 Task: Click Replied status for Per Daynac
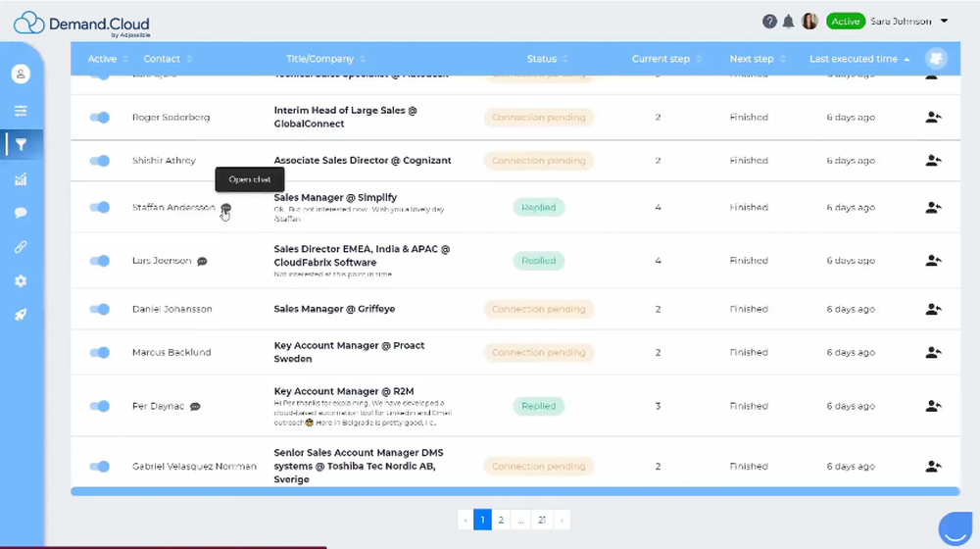(539, 406)
